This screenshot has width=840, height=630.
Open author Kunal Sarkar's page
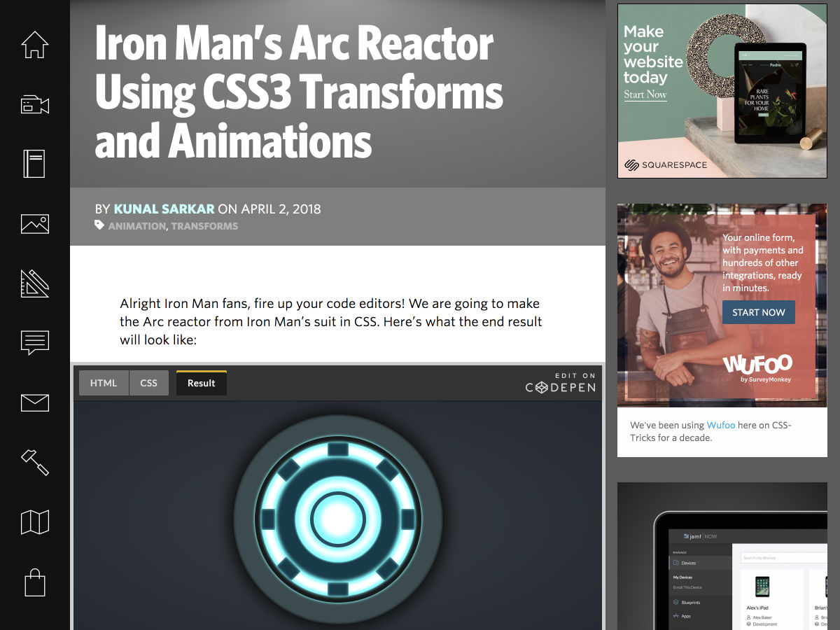[164, 209]
